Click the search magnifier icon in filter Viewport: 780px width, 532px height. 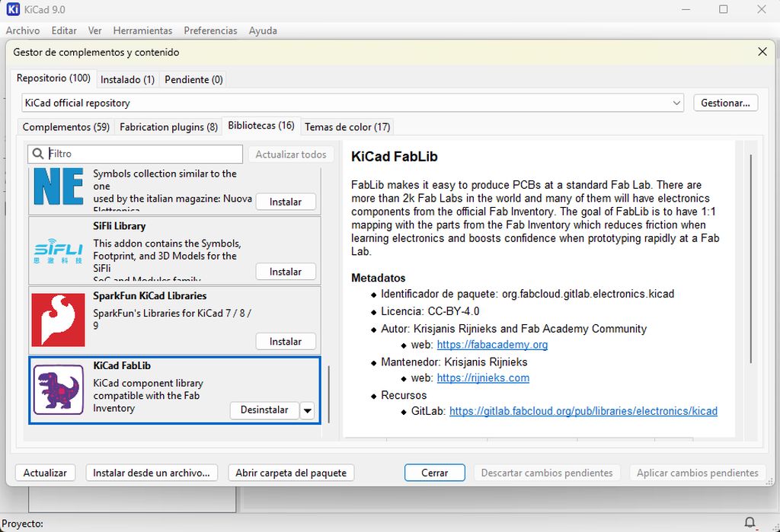point(38,154)
